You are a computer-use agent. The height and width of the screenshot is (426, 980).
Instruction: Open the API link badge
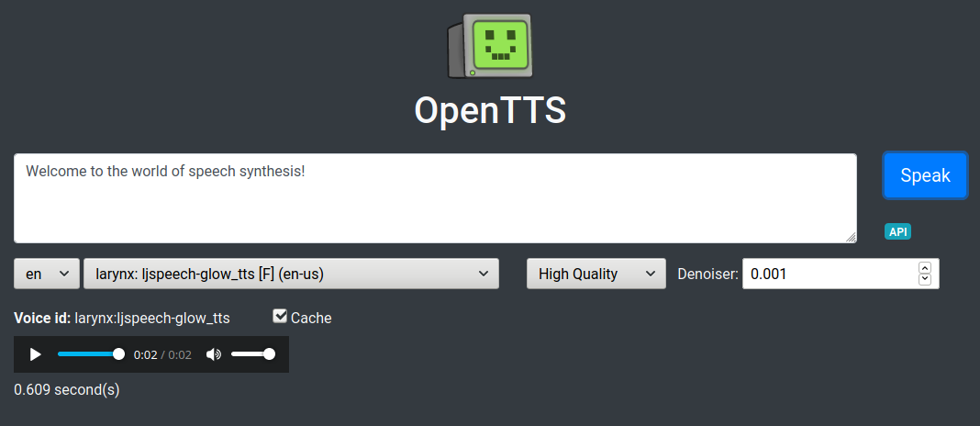(x=897, y=231)
